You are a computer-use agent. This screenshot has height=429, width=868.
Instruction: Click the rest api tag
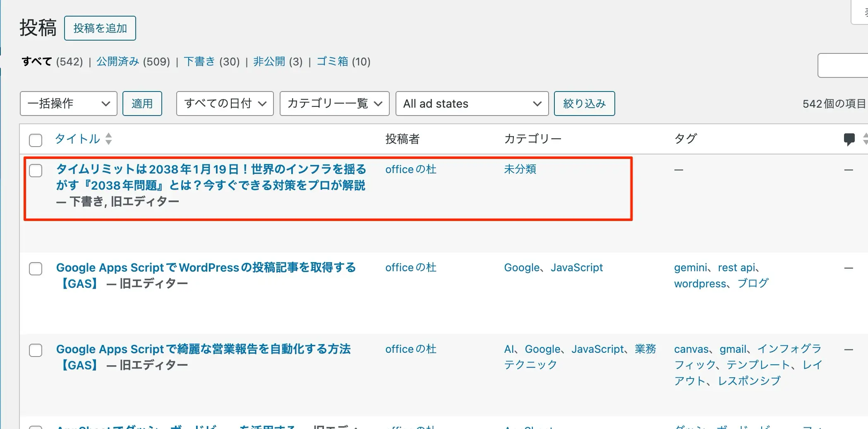[737, 268]
